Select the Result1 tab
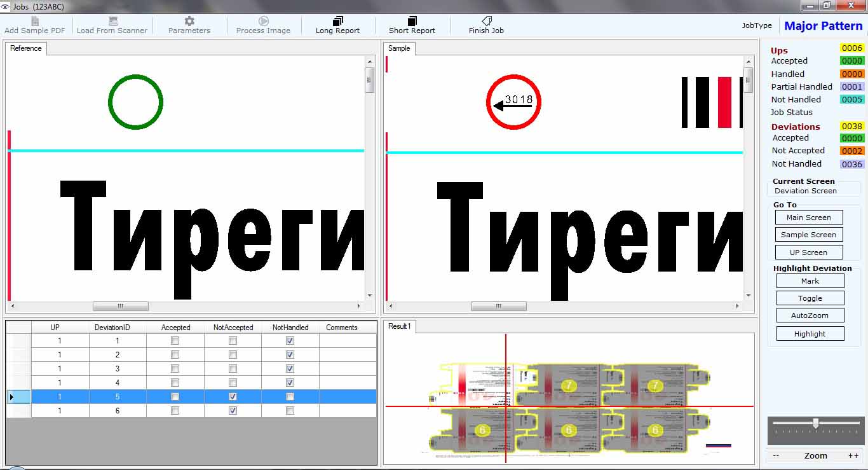Viewport: 868px width, 470px height. [400, 326]
